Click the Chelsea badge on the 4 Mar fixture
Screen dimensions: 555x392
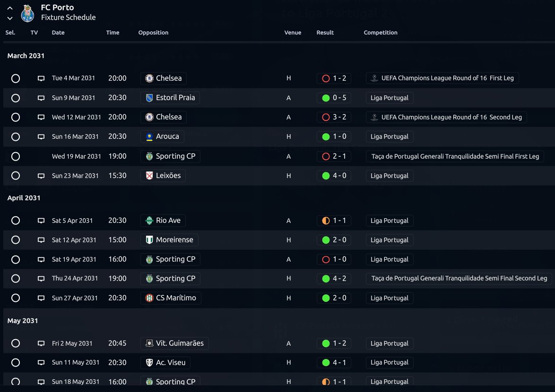[149, 78]
